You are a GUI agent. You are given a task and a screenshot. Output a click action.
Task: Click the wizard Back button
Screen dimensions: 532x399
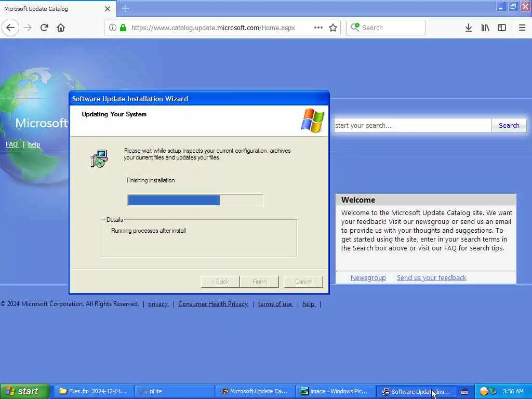tap(220, 282)
